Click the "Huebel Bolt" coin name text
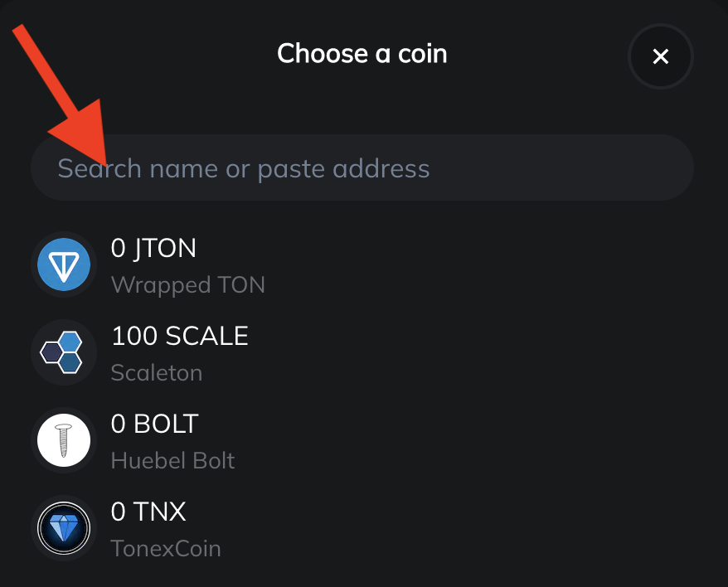The height and width of the screenshot is (587, 728). pyautogui.click(x=172, y=461)
